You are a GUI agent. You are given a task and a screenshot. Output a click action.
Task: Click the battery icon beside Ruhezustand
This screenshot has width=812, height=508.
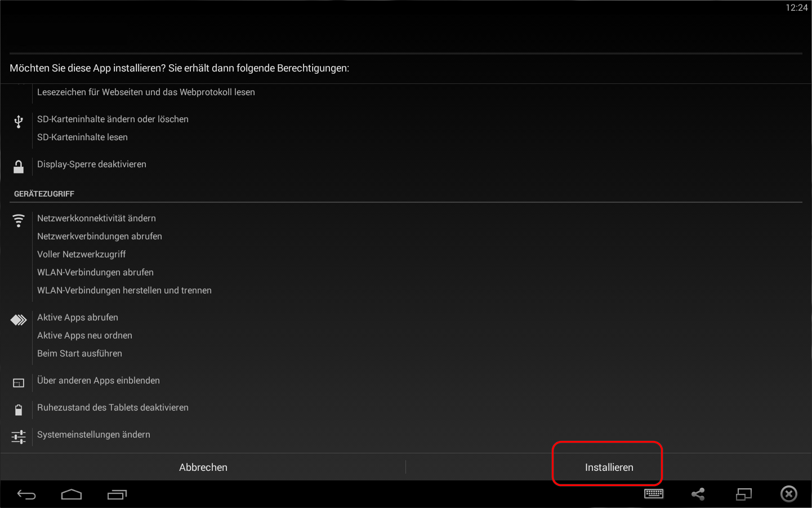point(19,409)
